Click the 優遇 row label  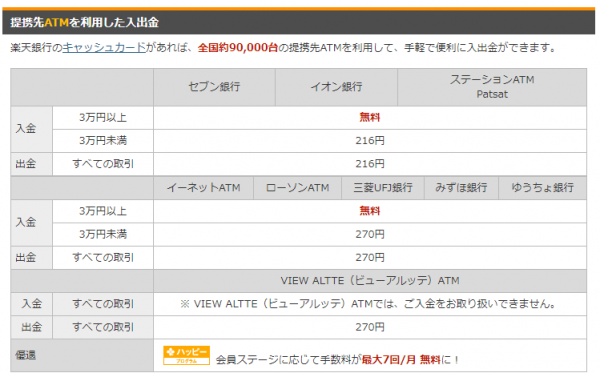(26, 355)
